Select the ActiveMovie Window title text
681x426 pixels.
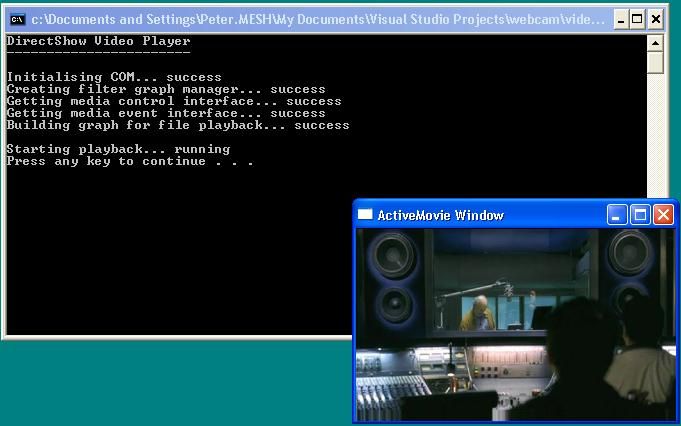point(440,215)
